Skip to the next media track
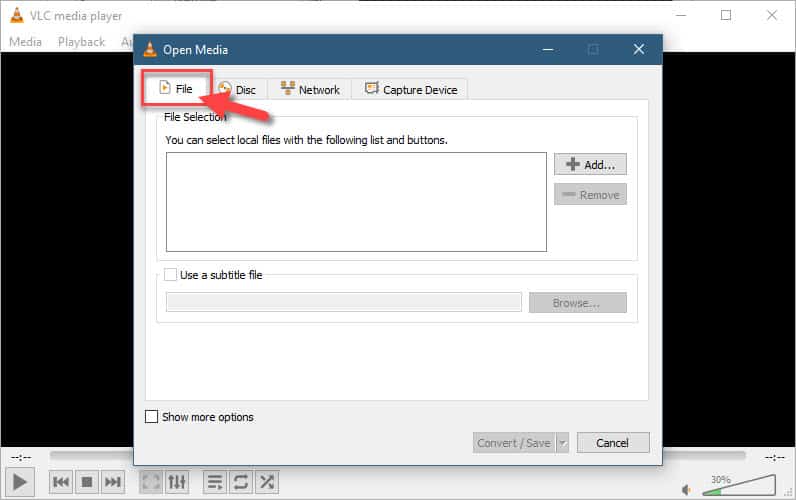This screenshot has width=796, height=500. click(x=113, y=482)
